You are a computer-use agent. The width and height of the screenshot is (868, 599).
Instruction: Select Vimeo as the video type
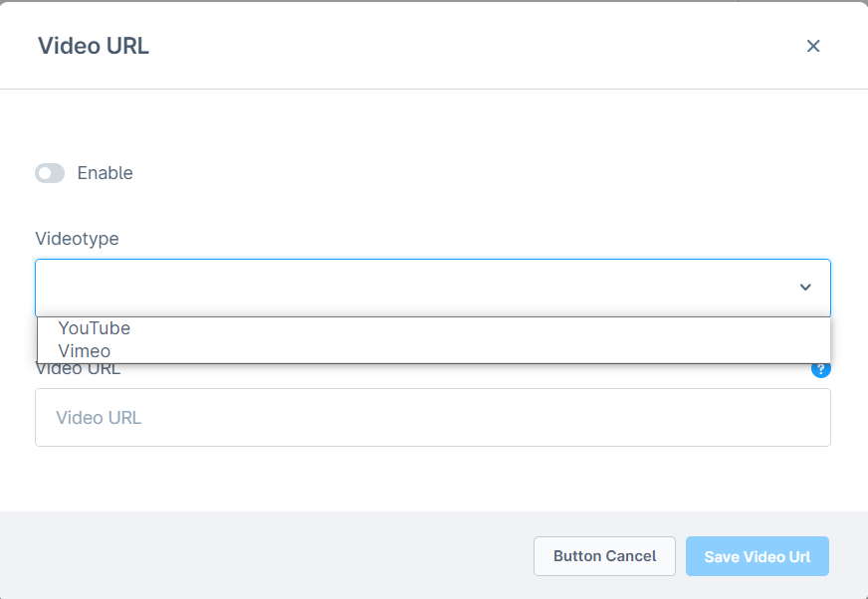click(85, 350)
